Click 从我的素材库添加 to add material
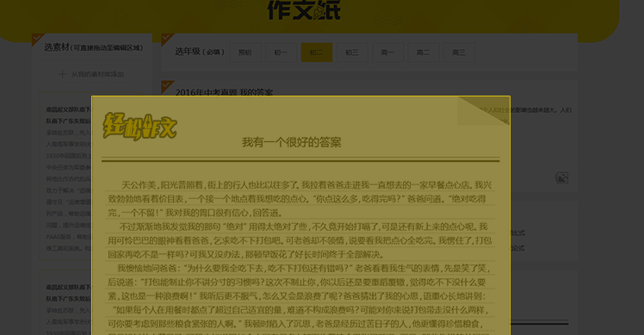This screenshot has width=644, height=335. [91, 74]
